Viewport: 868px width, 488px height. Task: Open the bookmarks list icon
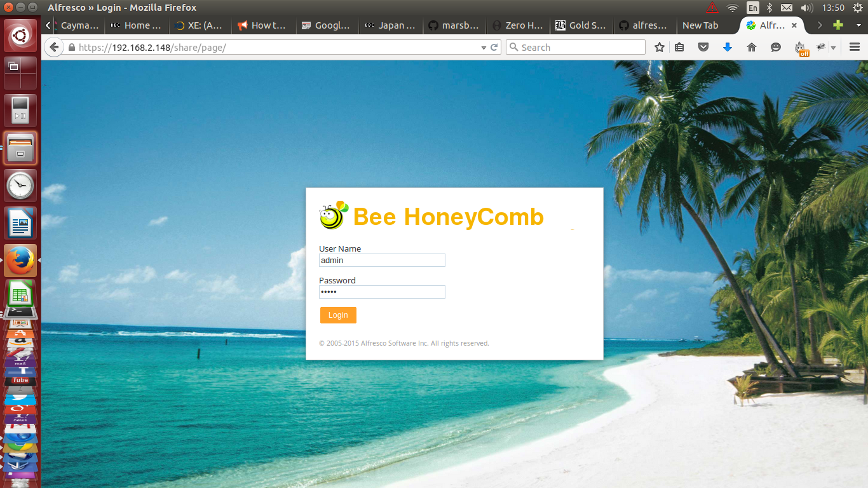pos(679,48)
